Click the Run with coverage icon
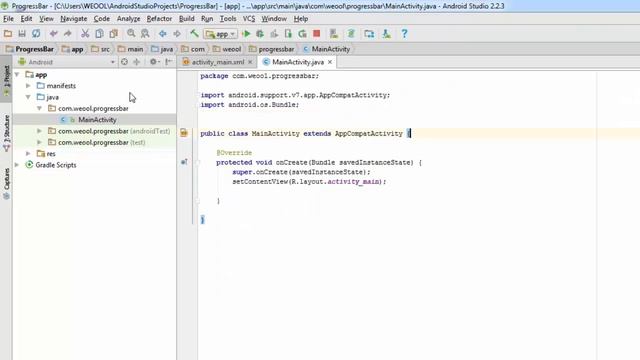Image resolution: width=640 pixels, height=360 pixels. point(274,34)
